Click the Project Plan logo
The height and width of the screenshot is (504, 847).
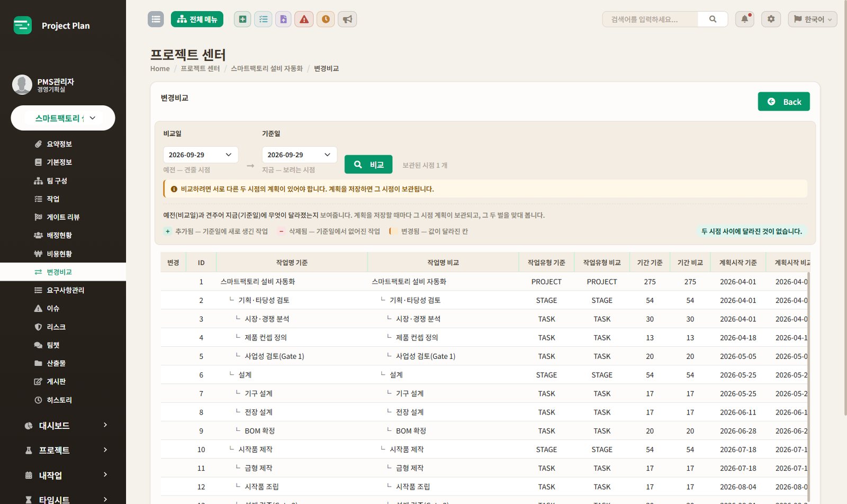[52, 25]
